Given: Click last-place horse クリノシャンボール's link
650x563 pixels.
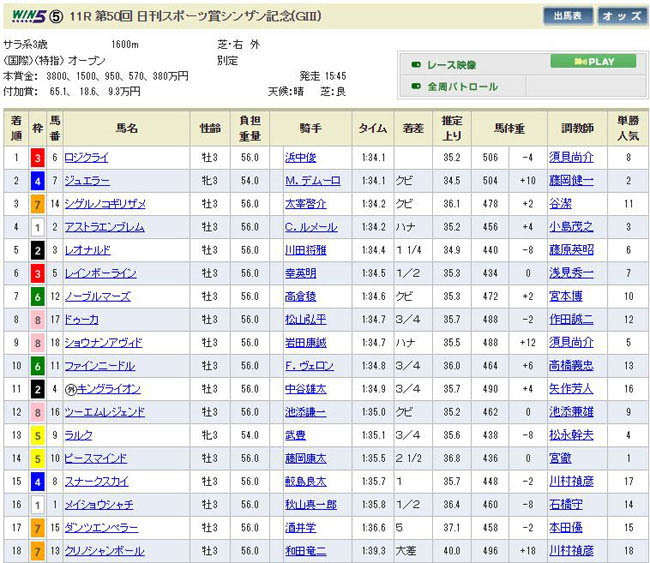Looking at the screenshot, I should (104, 551).
